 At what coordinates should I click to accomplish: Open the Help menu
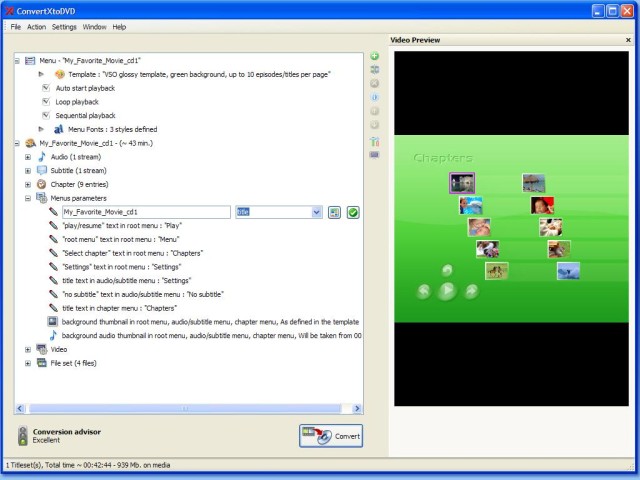pos(119,27)
